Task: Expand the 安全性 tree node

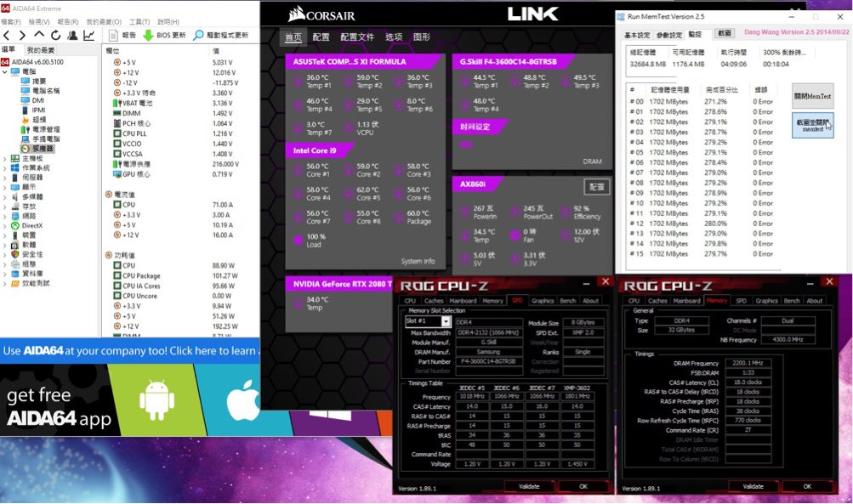Action: click(5, 254)
